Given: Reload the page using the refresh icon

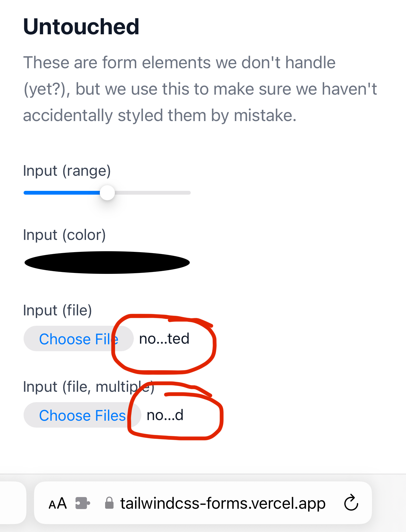Looking at the screenshot, I should tap(351, 502).
